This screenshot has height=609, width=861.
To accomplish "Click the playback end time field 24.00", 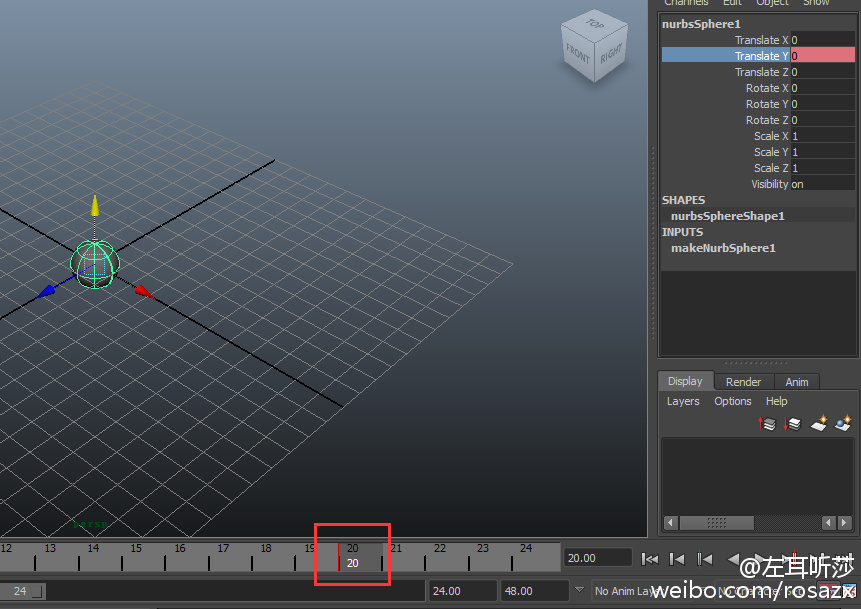I will coord(462,591).
